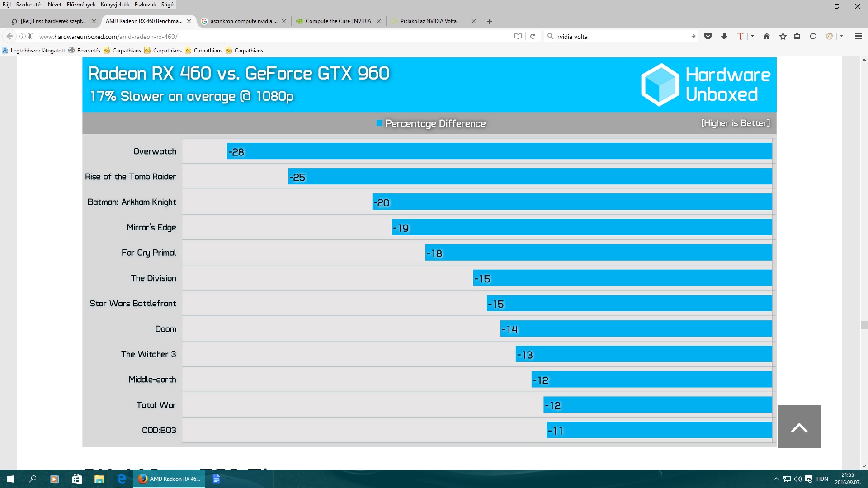868x488 pixels.
Task: Open Action Center notifications icon
Action: [809, 479]
